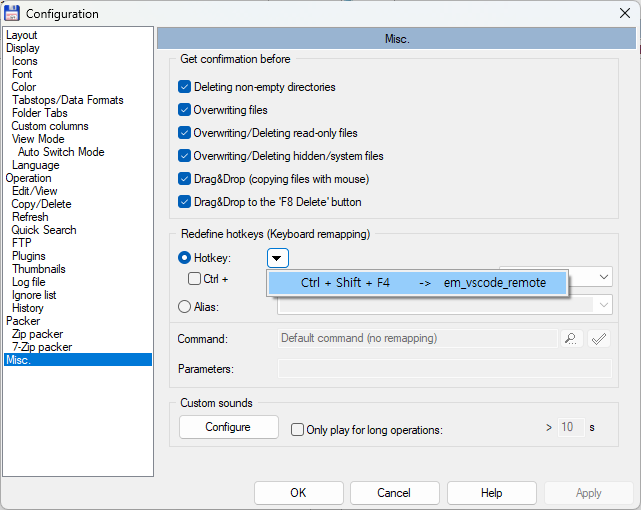
Task: Click the checkmark icon beside Command field
Action: click(599, 339)
